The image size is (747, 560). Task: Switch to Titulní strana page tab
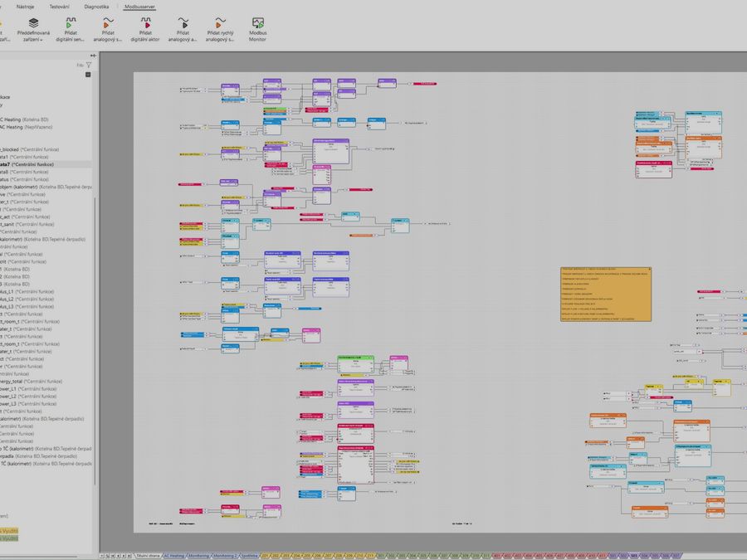149,556
